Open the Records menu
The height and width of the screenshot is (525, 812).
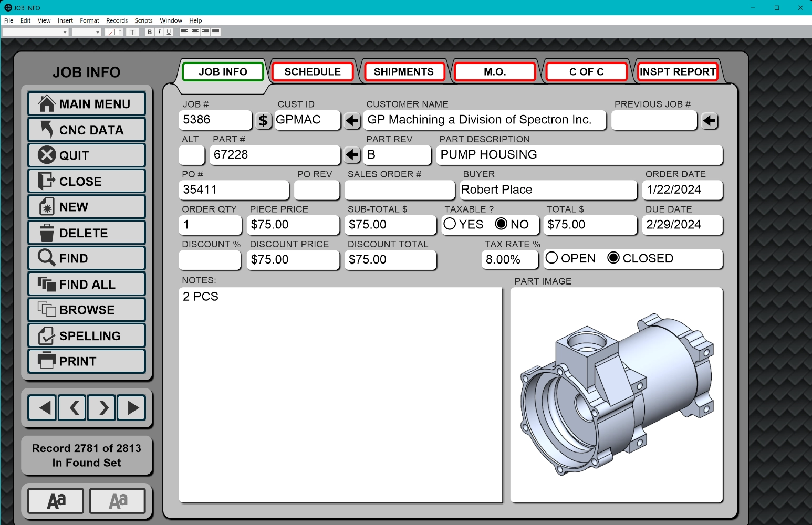coord(117,20)
